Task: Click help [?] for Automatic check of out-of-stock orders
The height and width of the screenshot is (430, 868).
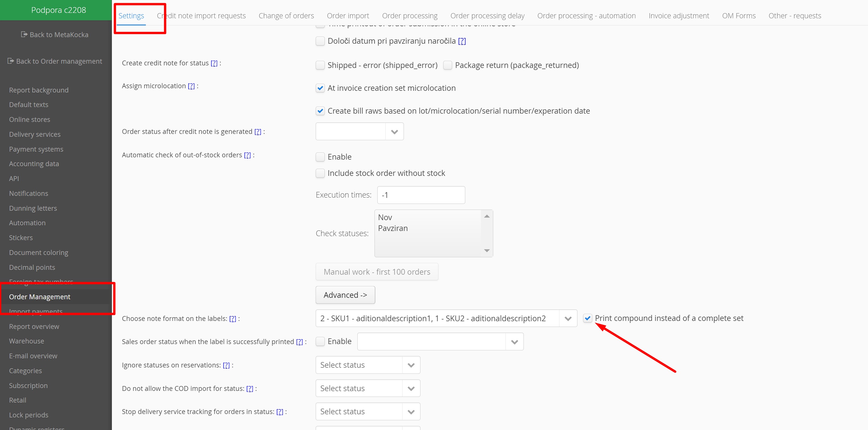Action: point(247,155)
